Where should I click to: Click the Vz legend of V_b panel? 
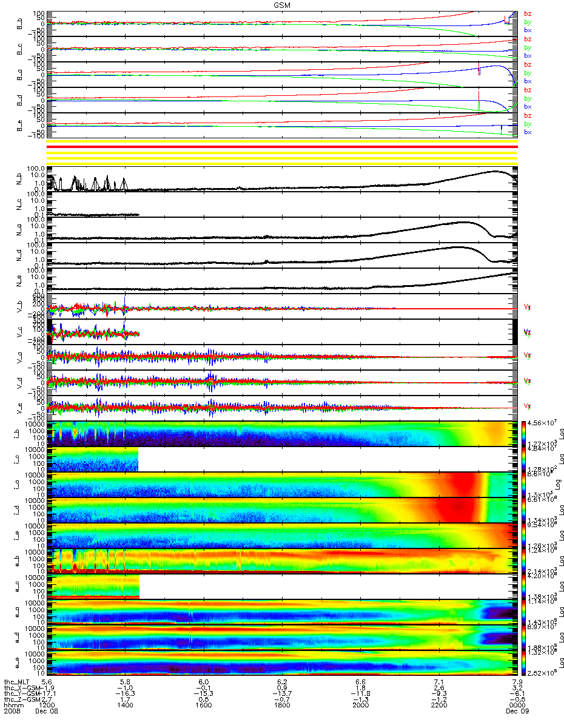pyautogui.click(x=528, y=307)
